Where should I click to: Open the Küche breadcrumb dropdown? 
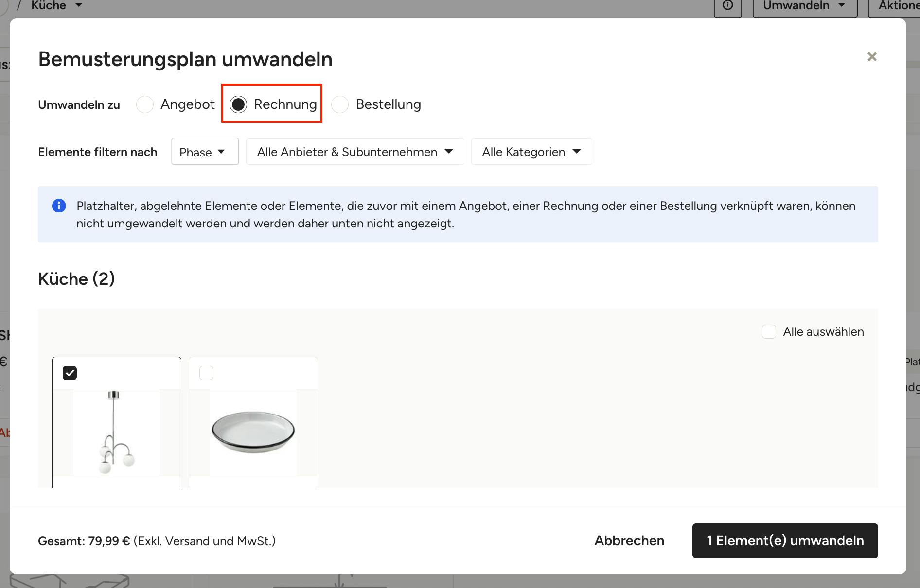coord(56,6)
